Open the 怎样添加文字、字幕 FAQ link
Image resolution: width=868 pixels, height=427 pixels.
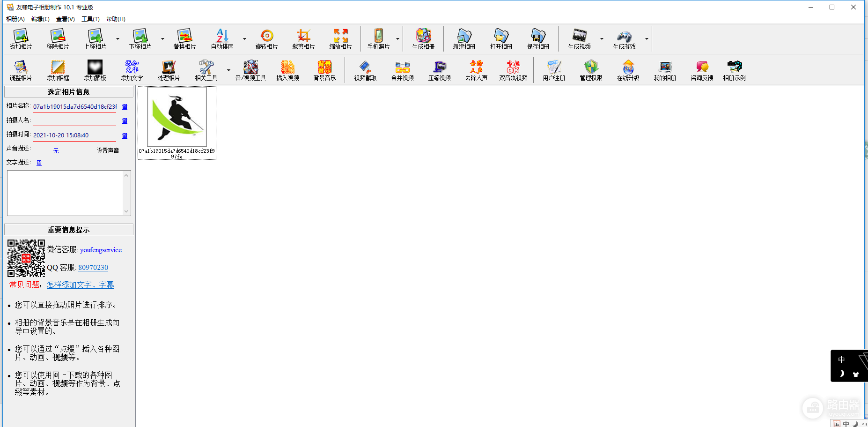pos(81,285)
